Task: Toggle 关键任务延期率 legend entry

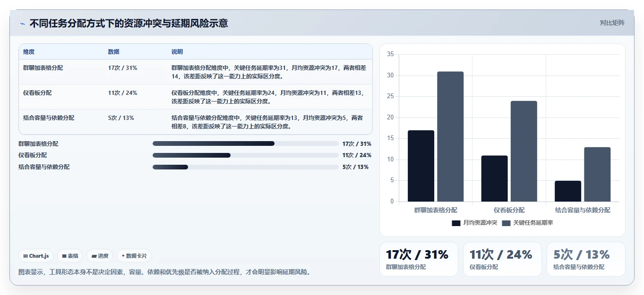Action: click(x=527, y=223)
